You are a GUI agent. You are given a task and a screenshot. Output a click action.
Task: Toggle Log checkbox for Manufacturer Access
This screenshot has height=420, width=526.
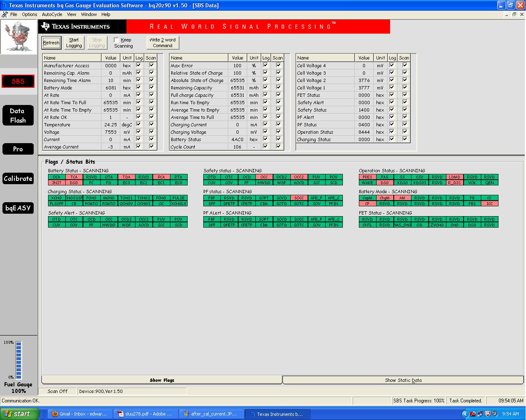coord(138,65)
